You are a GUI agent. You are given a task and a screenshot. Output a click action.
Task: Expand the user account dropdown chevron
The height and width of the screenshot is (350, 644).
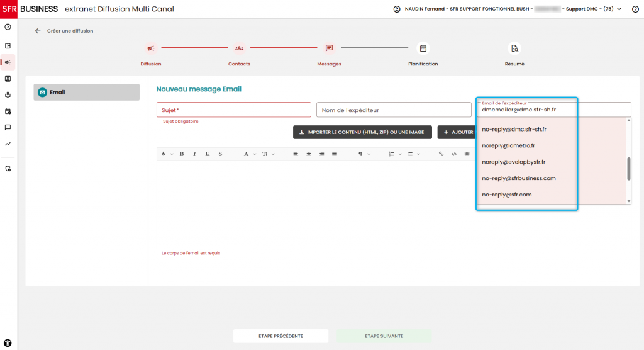click(619, 9)
